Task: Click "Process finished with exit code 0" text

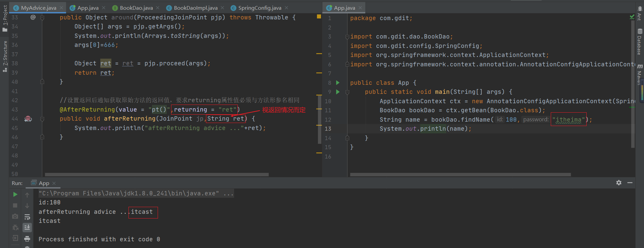Action: (99, 239)
